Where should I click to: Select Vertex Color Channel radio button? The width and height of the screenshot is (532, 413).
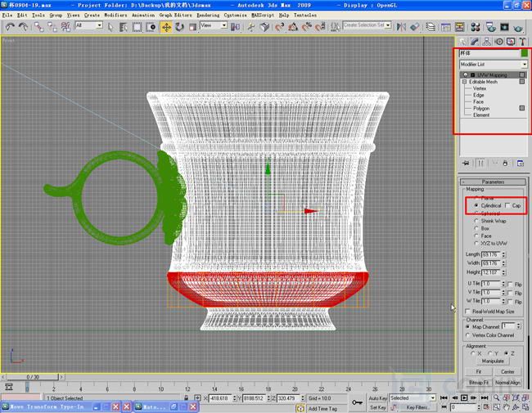468,335
